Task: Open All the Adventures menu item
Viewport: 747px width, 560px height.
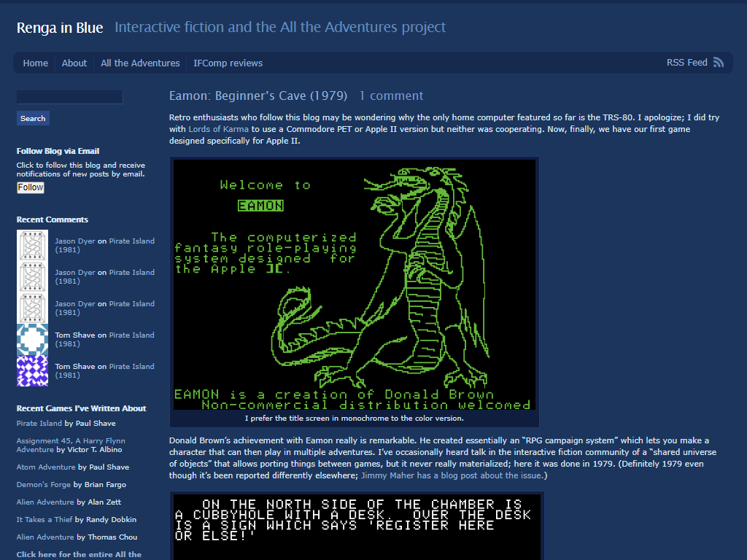Action: click(140, 63)
